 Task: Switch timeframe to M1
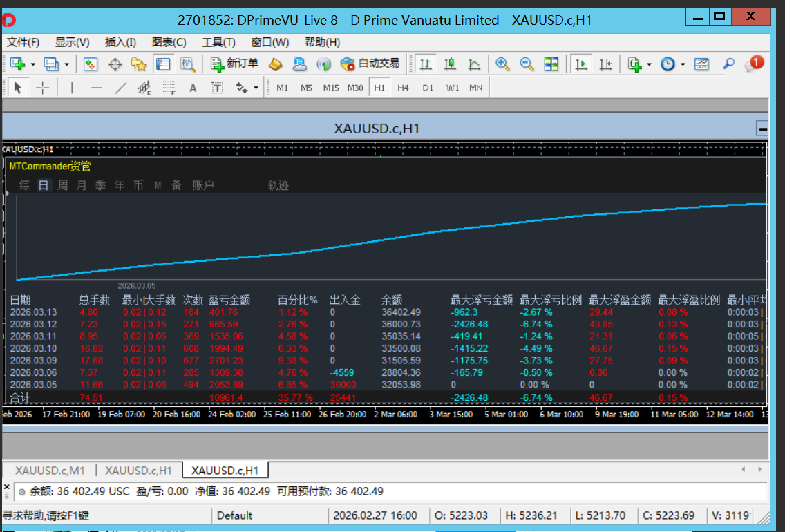[283, 88]
